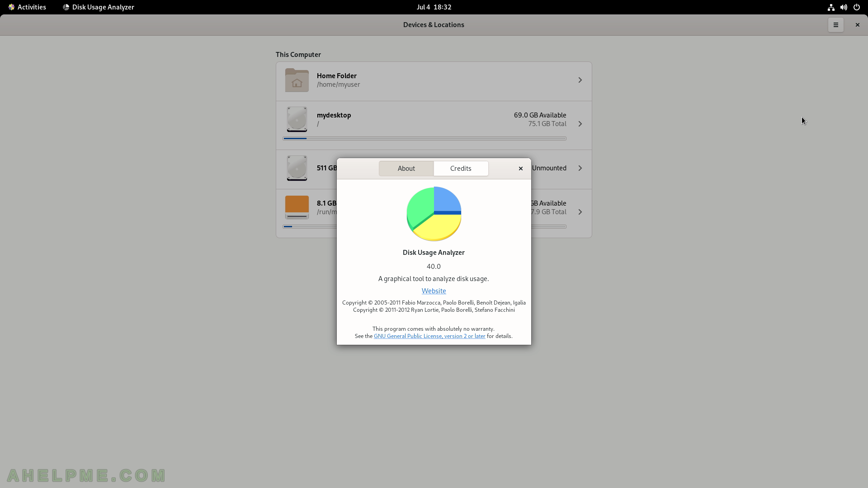
Task: Expand mydesktop row chevron
Action: click(x=580, y=124)
